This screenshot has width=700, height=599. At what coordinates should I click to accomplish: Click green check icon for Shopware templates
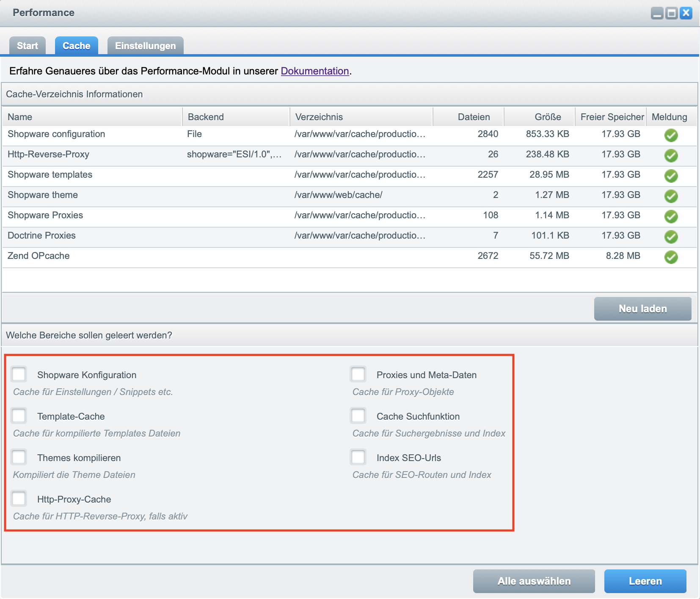click(671, 176)
